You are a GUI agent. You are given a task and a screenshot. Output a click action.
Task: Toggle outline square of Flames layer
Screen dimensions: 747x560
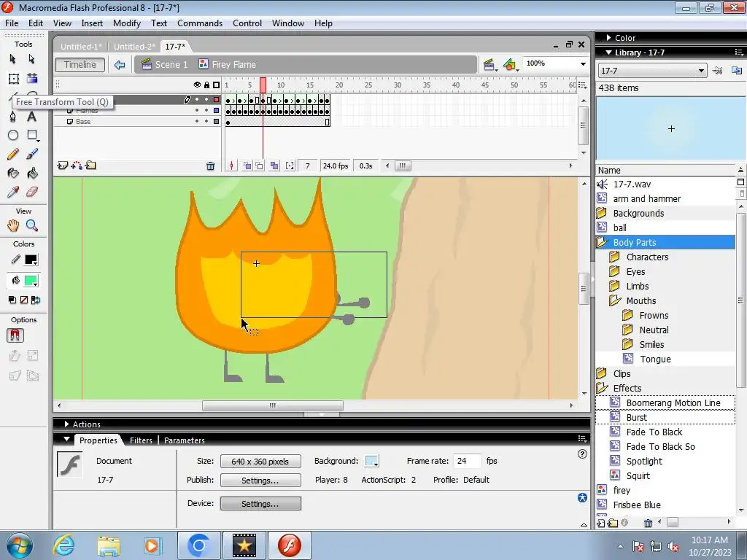coord(216,111)
